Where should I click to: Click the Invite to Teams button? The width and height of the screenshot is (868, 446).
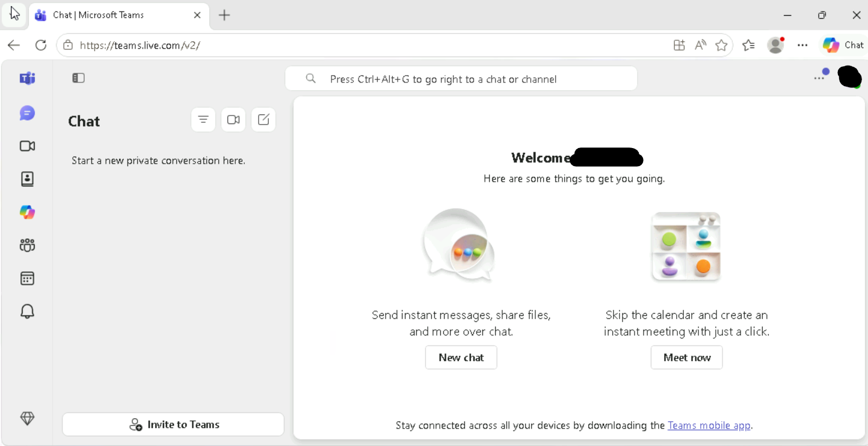(173, 424)
